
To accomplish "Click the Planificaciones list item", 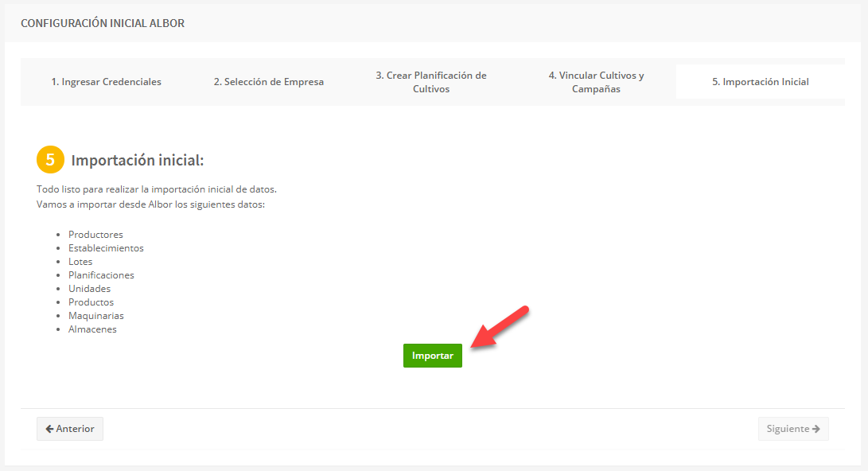I will 101,275.
